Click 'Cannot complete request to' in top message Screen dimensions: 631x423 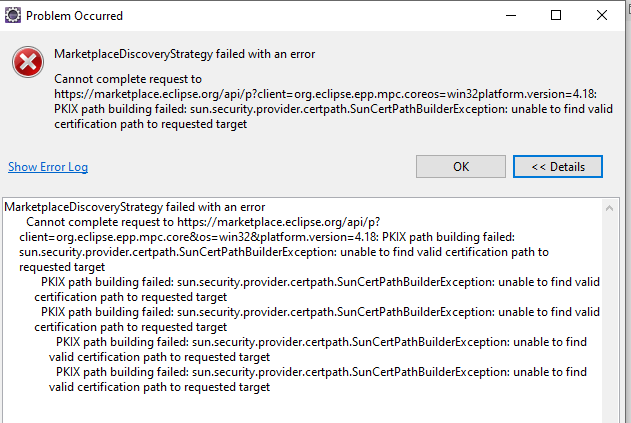[x=128, y=78]
